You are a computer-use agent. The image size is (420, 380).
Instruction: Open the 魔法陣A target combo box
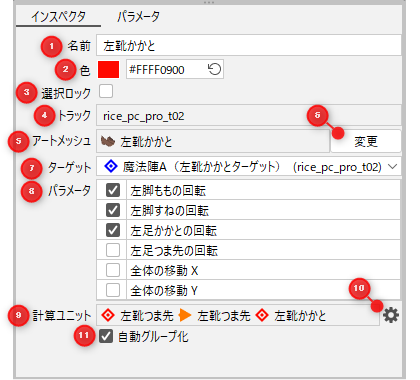249,166
